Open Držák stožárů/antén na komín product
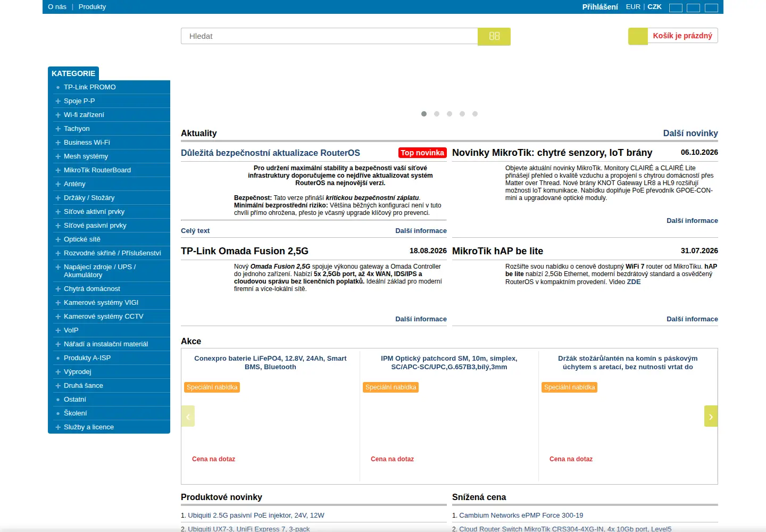The height and width of the screenshot is (532, 766). (628, 362)
